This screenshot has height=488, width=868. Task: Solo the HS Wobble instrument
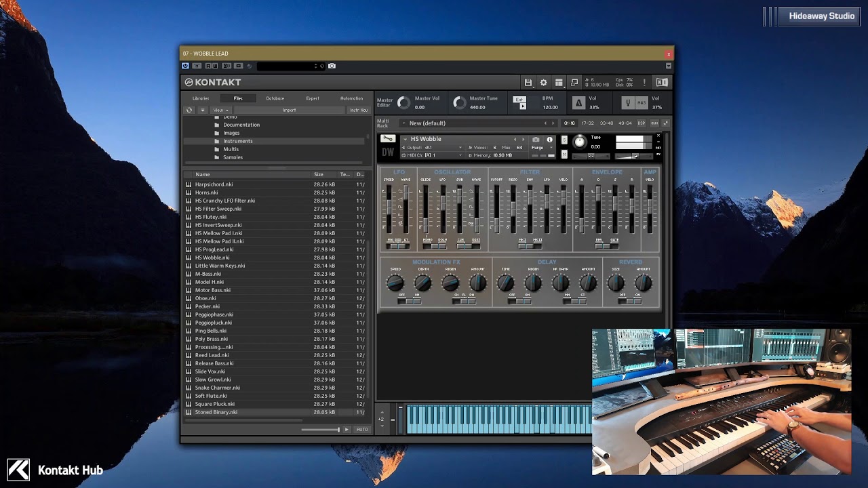564,140
